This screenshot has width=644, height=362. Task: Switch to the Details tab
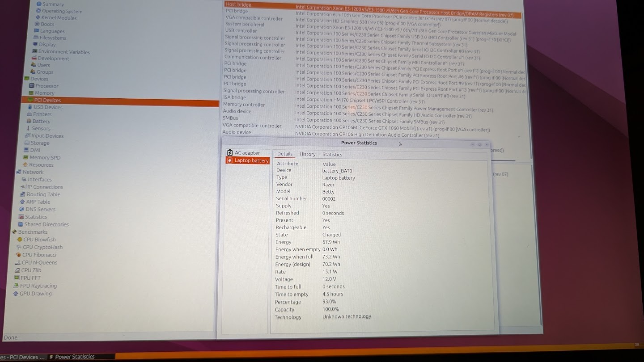point(284,154)
